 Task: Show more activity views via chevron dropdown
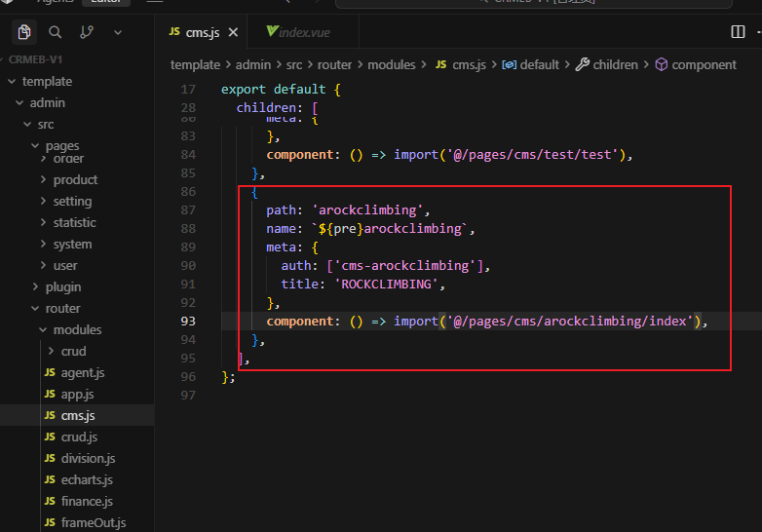[118, 33]
